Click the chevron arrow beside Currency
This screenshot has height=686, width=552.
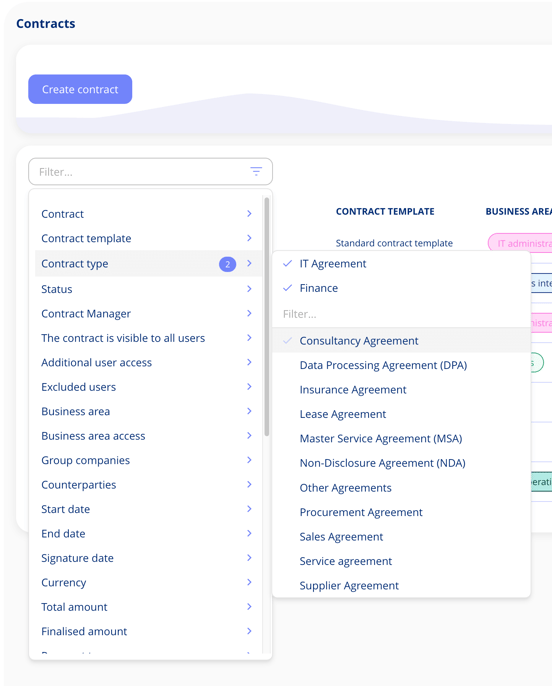pyautogui.click(x=249, y=582)
